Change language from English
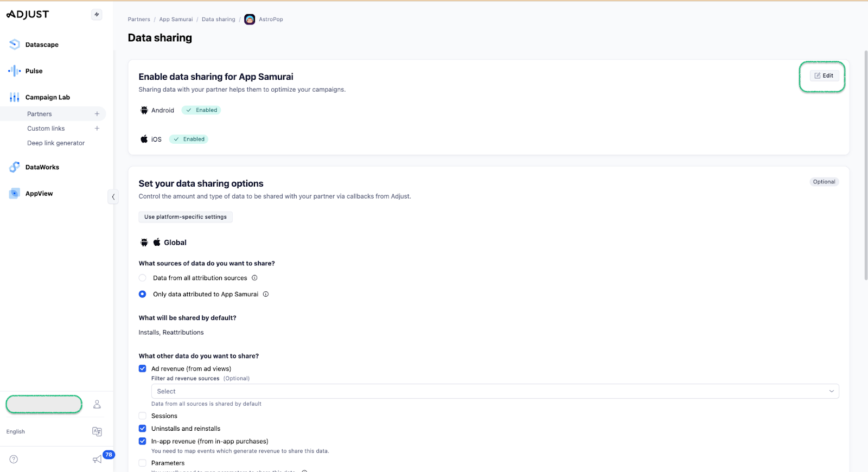 coord(16,432)
